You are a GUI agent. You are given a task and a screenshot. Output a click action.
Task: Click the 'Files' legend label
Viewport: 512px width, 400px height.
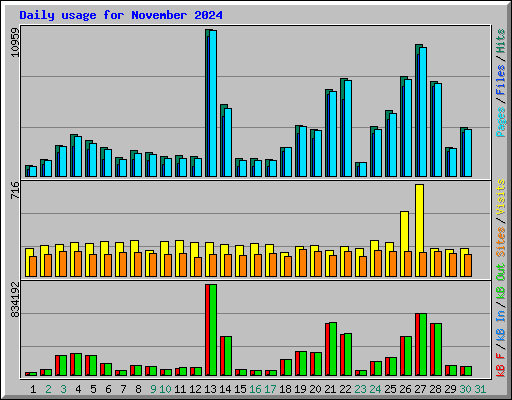(501, 80)
